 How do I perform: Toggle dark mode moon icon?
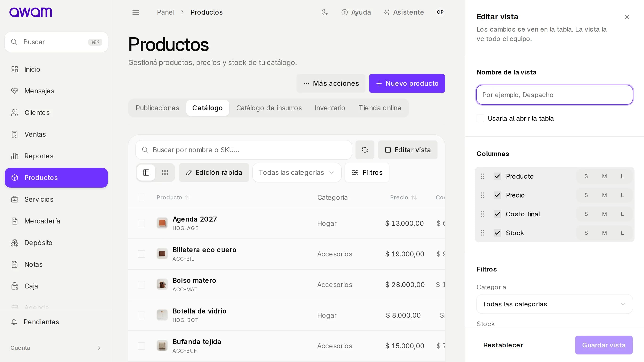coord(325,12)
